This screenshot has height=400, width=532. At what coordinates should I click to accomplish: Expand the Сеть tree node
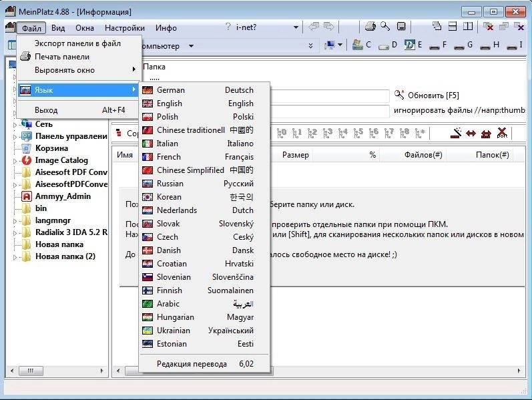click(x=15, y=125)
